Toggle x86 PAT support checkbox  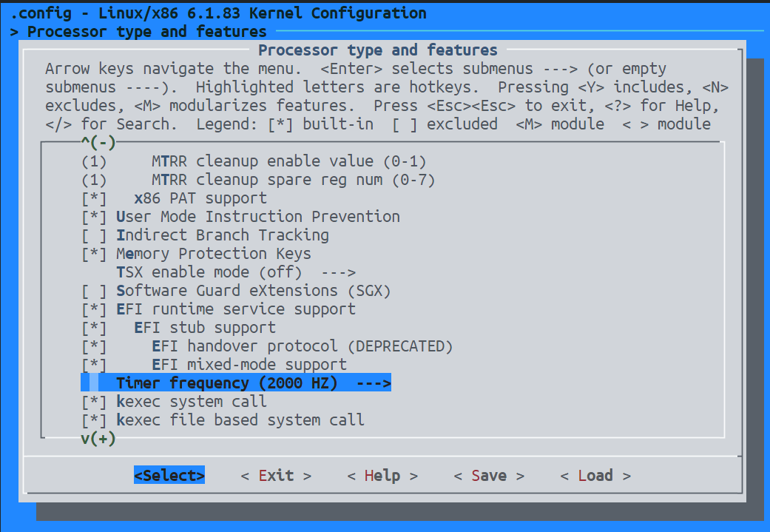pos(94,198)
